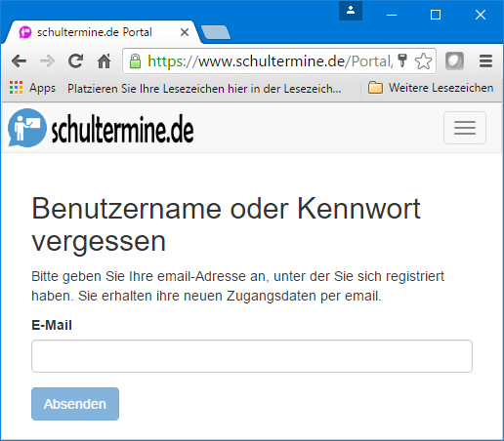Click the schultermine.de logo link

101,128
